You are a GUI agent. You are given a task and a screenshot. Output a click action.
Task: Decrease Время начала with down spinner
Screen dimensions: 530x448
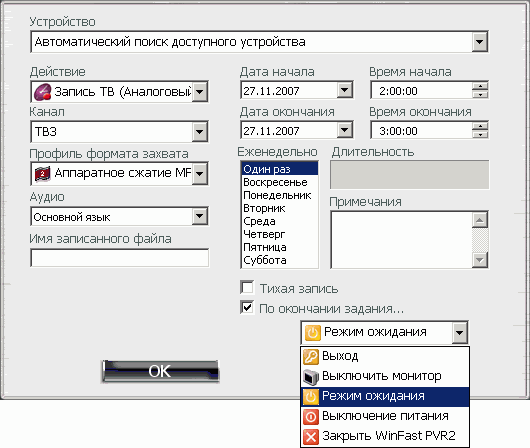click(480, 94)
